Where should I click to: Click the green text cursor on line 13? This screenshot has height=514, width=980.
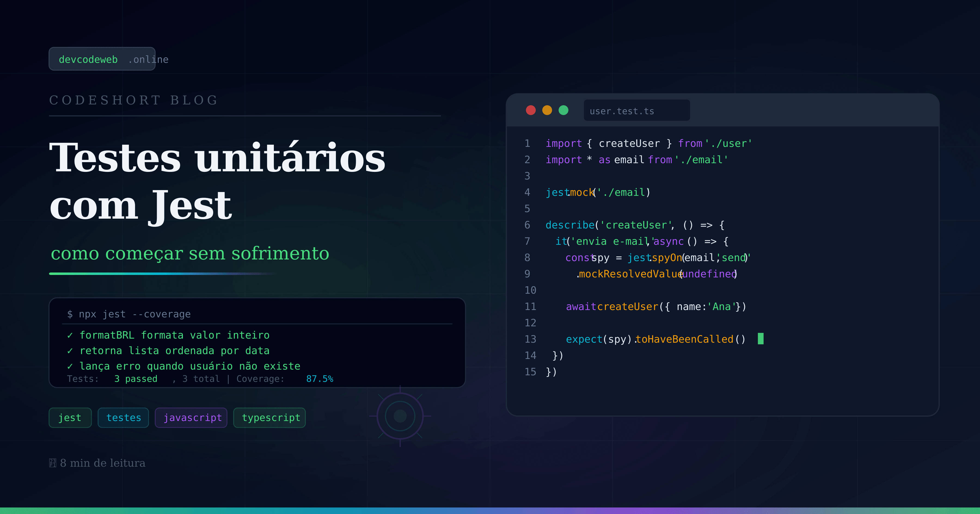[x=761, y=339]
